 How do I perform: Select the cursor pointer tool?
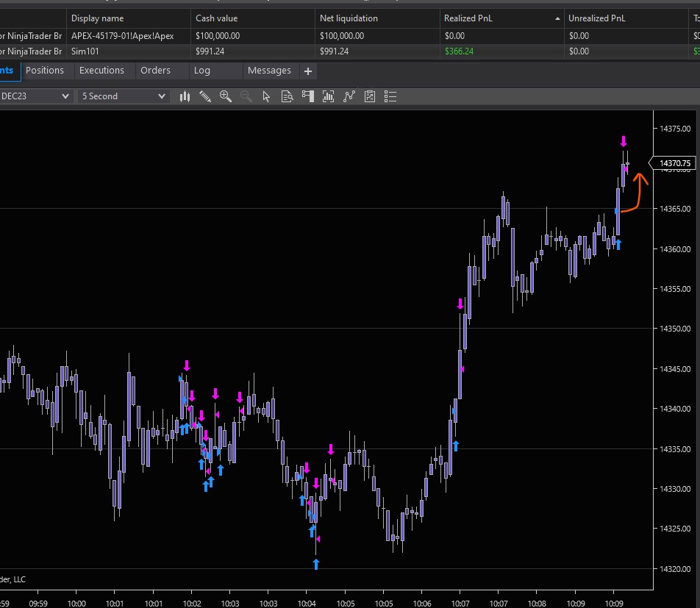(x=267, y=96)
